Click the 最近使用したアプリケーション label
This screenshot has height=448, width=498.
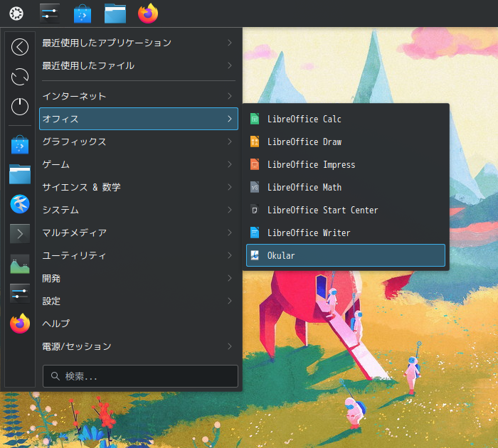click(107, 43)
